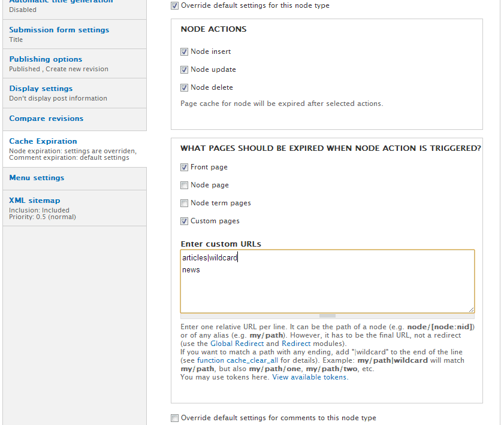Open the Menu settings tab
Viewport: 504px width, 425px height.
[x=37, y=178]
